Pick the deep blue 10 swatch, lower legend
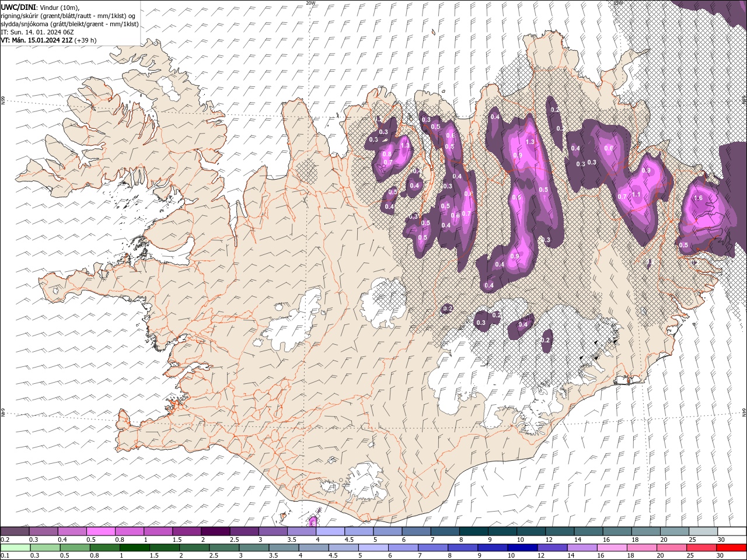Viewport: 747px width, 560px height. 522,548
